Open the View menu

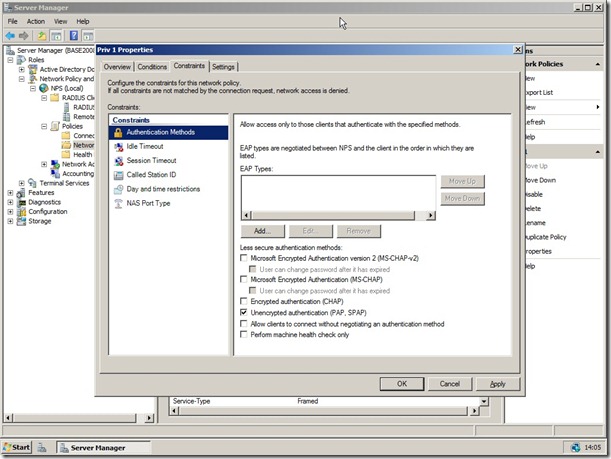(60, 21)
